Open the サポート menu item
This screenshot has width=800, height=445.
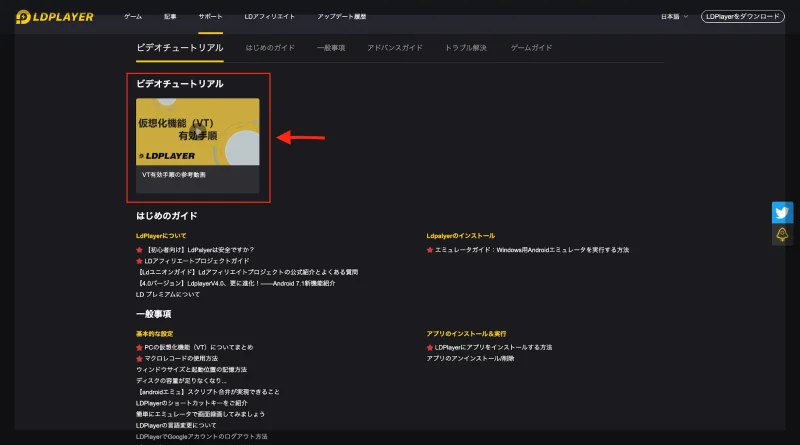[210, 16]
